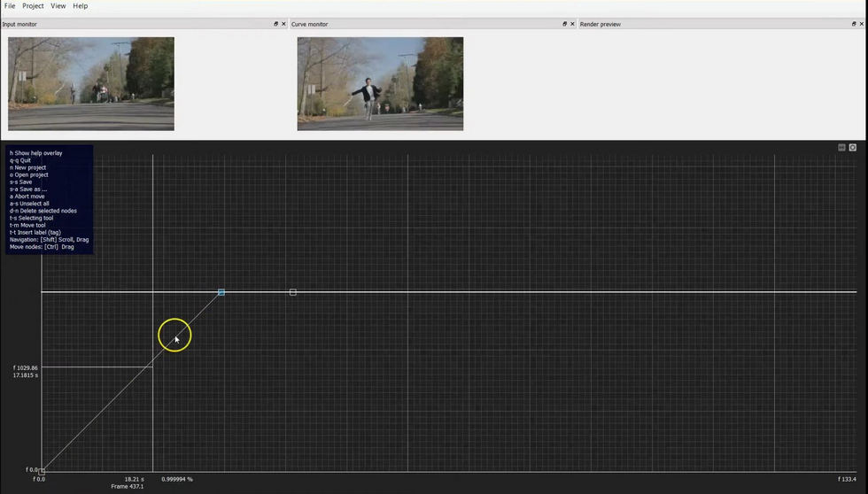
Task: Close the Curve monitor panel
Action: (x=573, y=24)
